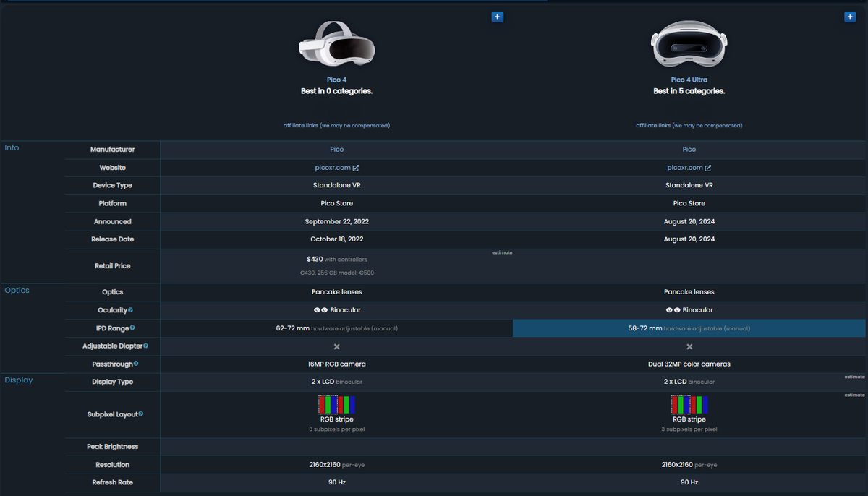This screenshot has width=868, height=496.
Task: Click the Release Date row label
Action: (x=112, y=239)
